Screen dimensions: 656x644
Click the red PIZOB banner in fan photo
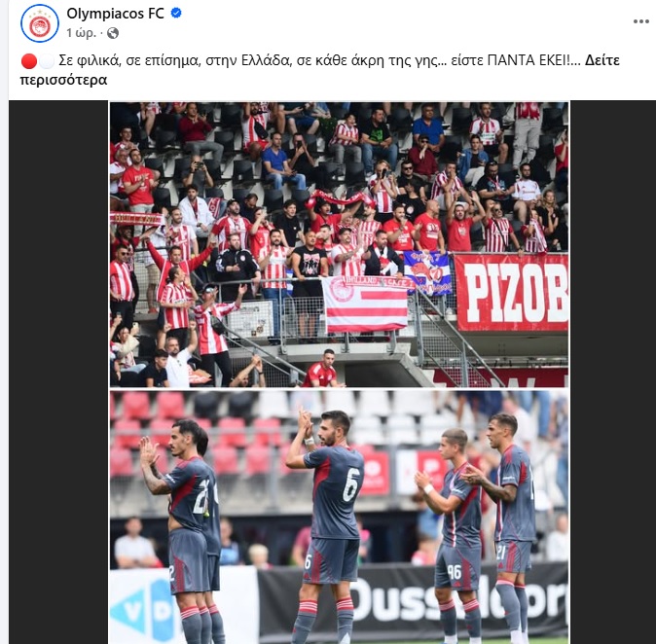(511, 292)
